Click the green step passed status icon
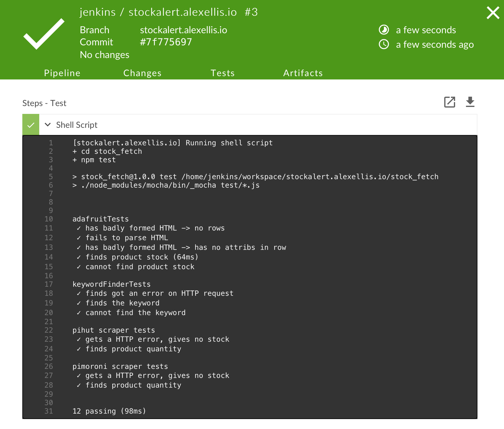Image resolution: width=504 pixels, height=429 pixels. pyautogui.click(x=31, y=125)
